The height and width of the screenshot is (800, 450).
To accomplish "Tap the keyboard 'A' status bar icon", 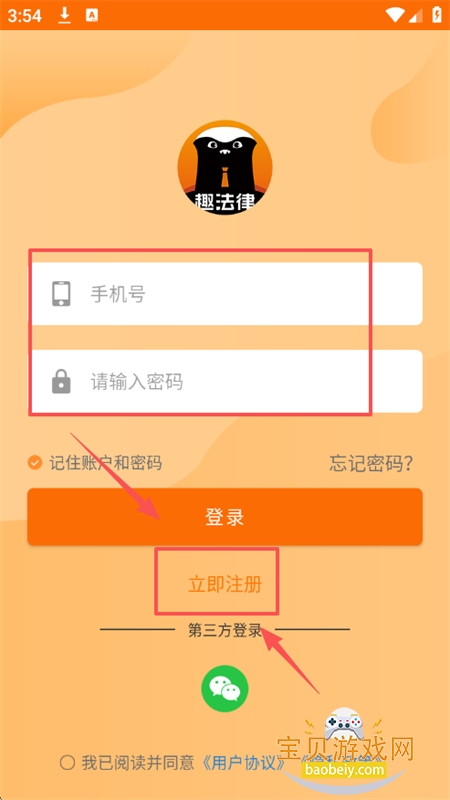I will 92,16.
